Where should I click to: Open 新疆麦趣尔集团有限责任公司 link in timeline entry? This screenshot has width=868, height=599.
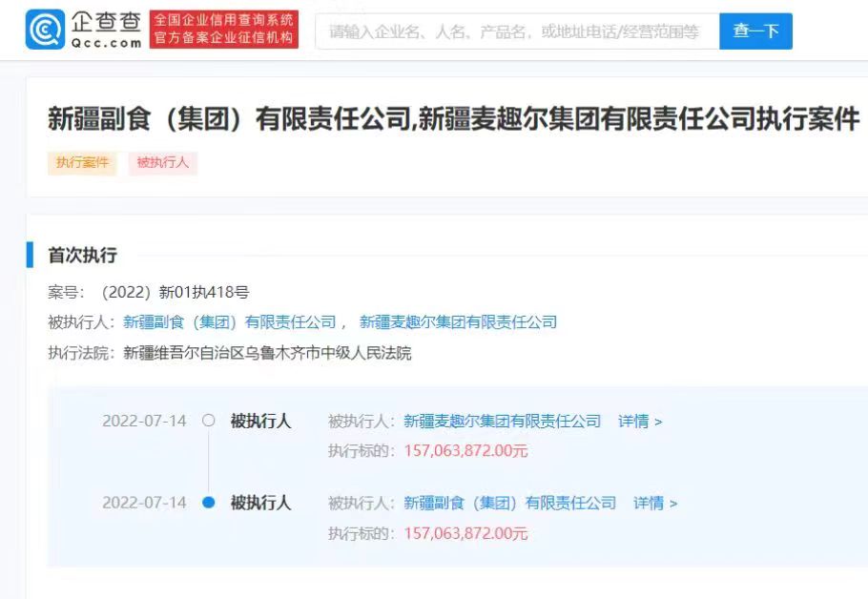(x=502, y=422)
